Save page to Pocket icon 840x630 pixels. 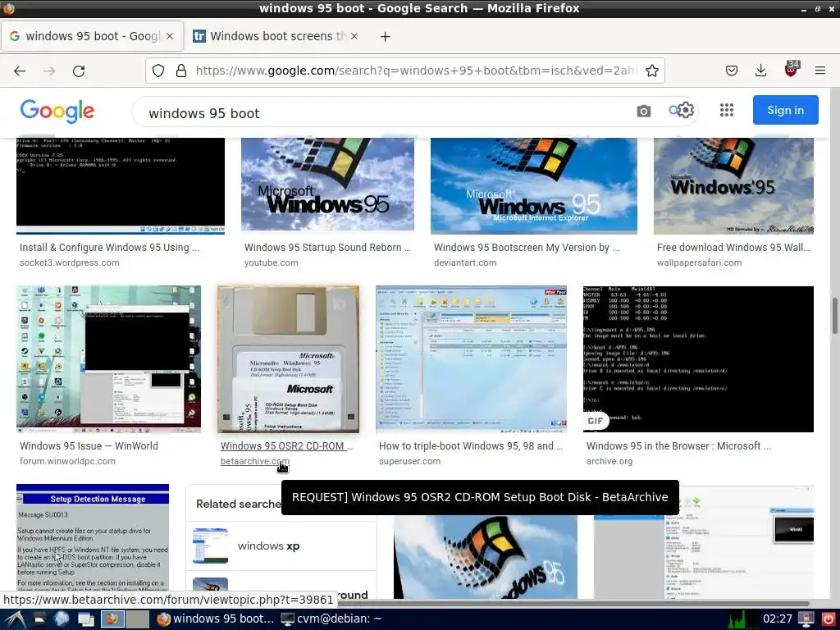731,71
